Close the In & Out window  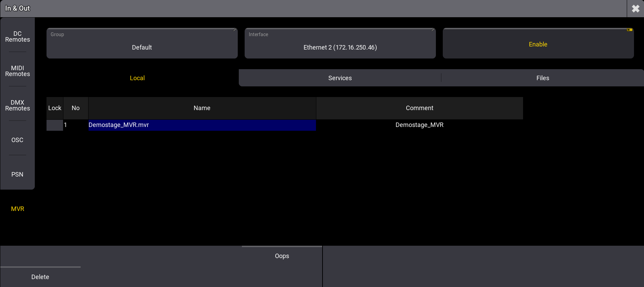(x=635, y=9)
